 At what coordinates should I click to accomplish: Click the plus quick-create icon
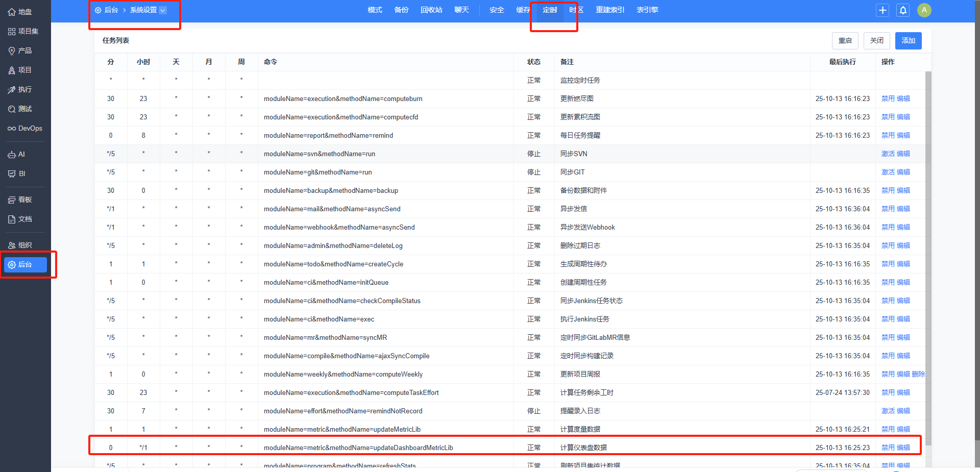coord(883,10)
